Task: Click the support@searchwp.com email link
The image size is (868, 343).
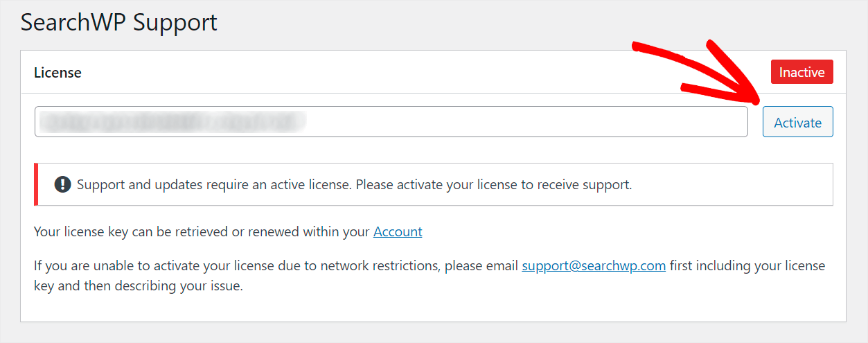Action: (x=594, y=266)
